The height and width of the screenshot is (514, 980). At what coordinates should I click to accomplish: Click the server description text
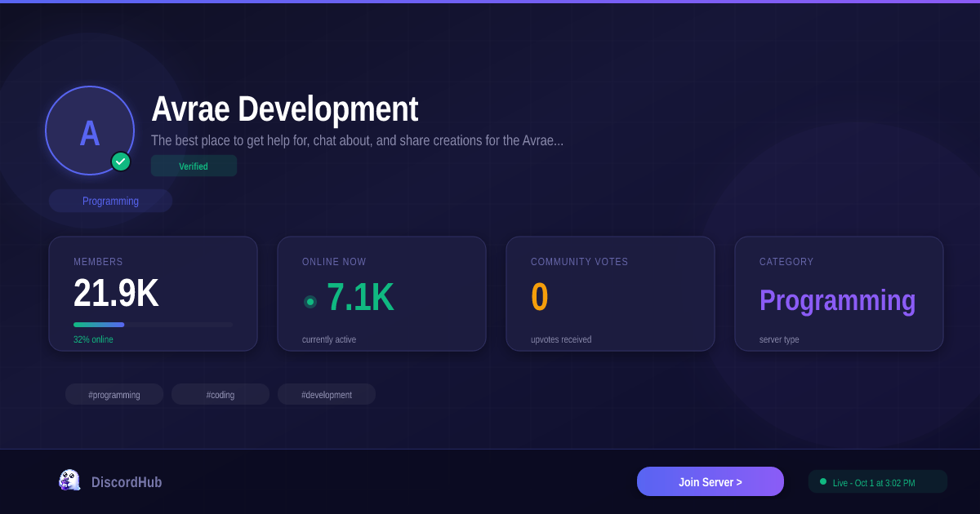[357, 140]
